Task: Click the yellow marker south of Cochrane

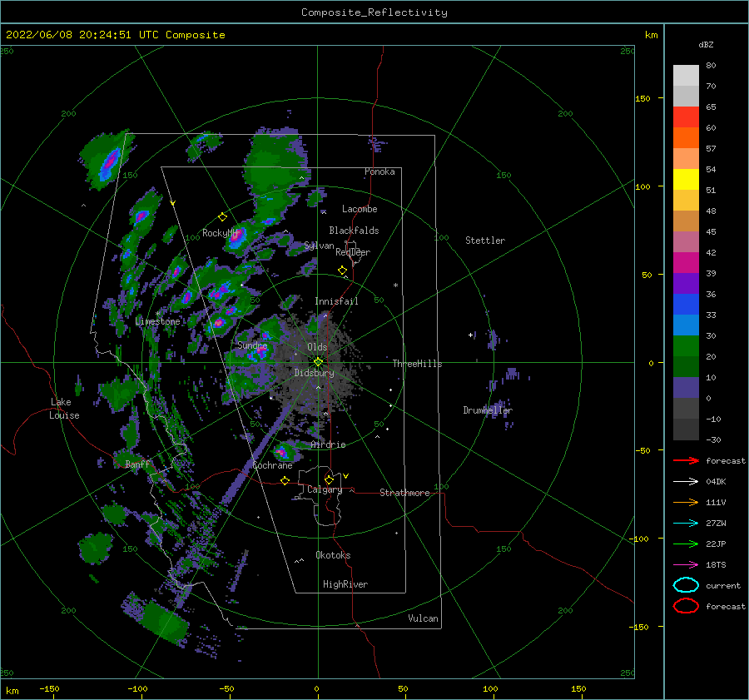Action: [285, 481]
